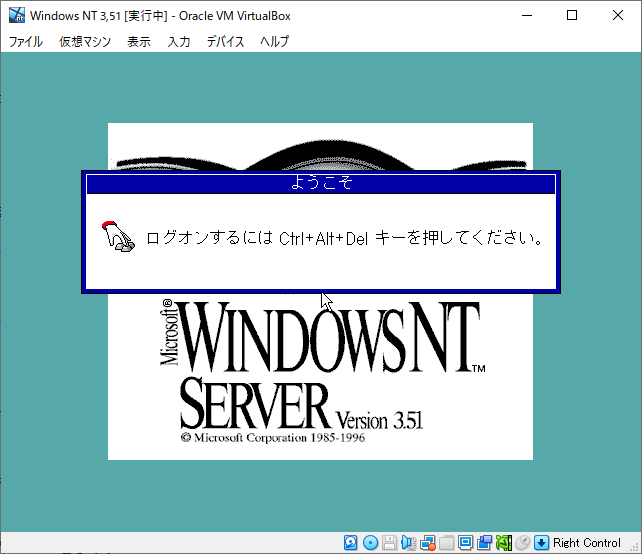This screenshot has width=642, height=554.
Task: Click the green CPU execution status icon
Action: click(504, 543)
